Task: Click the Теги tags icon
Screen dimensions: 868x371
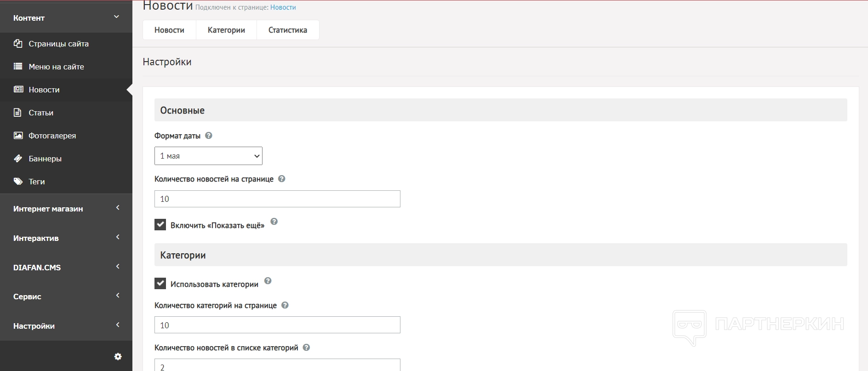Action: pos(18,182)
